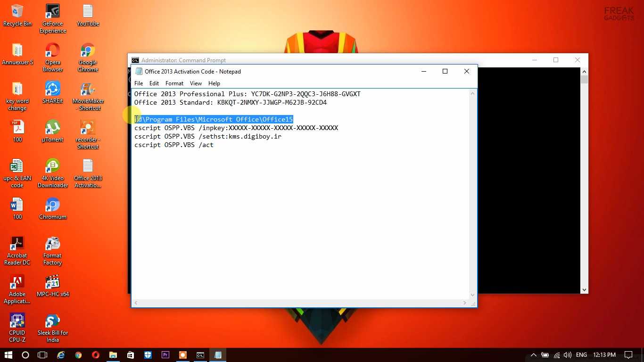644x362 pixels.
Task: Open Notepad's Edit menu
Action: click(154, 83)
